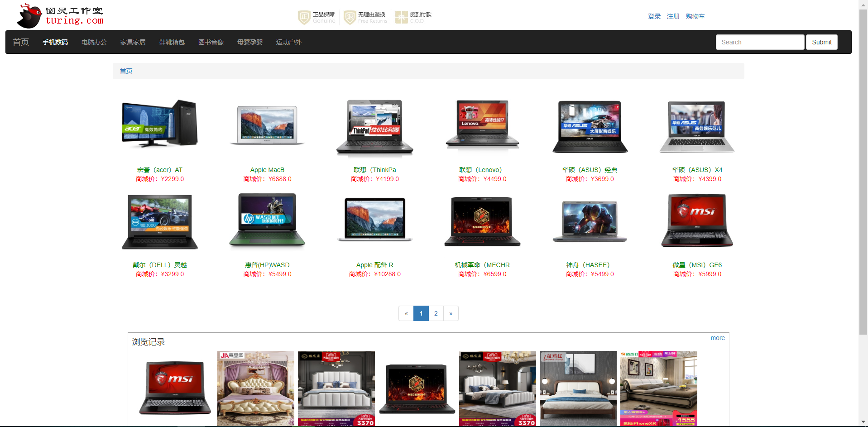
Task: Click the 商城价: ¥10288.0 price text
Action: 375,274
